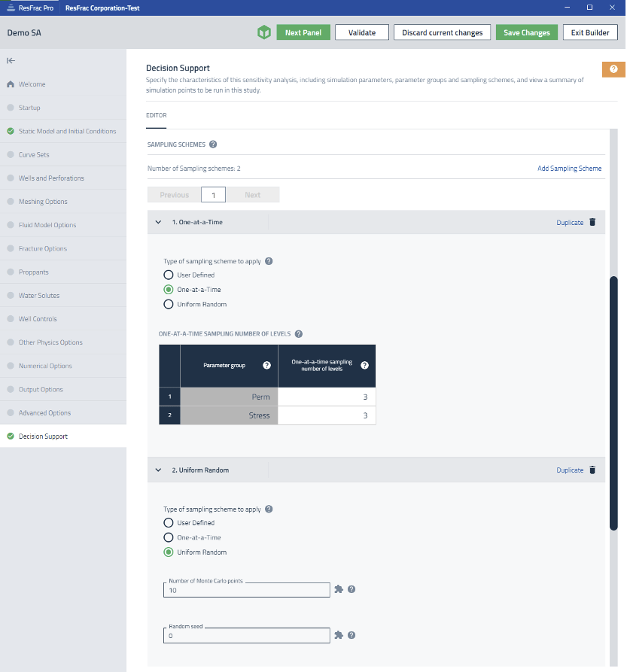Click Perm row number of levels cell
Image resolution: width=627 pixels, height=672 pixels.
(x=327, y=397)
